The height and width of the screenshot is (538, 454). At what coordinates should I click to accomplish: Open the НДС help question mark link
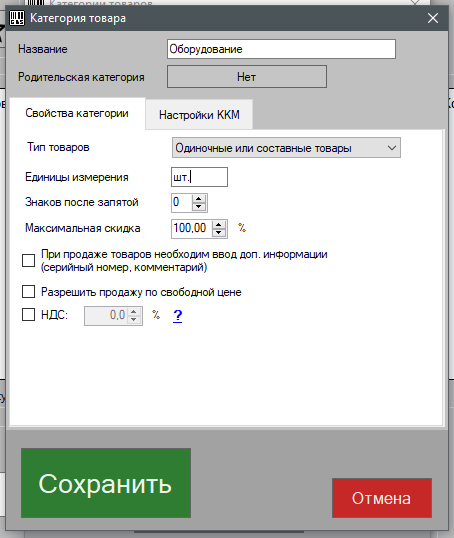click(177, 315)
